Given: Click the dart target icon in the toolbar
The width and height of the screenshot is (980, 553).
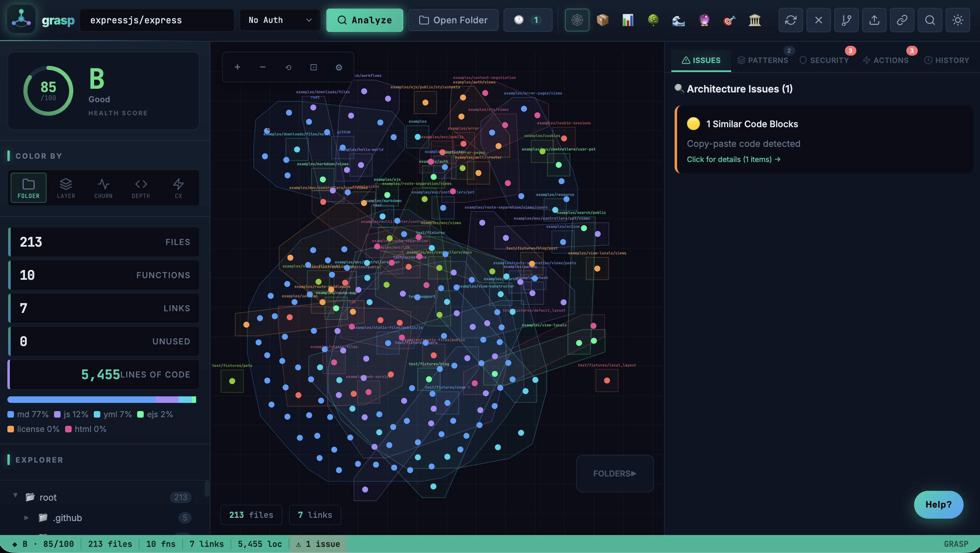Looking at the screenshot, I should click(x=729, y=20).
